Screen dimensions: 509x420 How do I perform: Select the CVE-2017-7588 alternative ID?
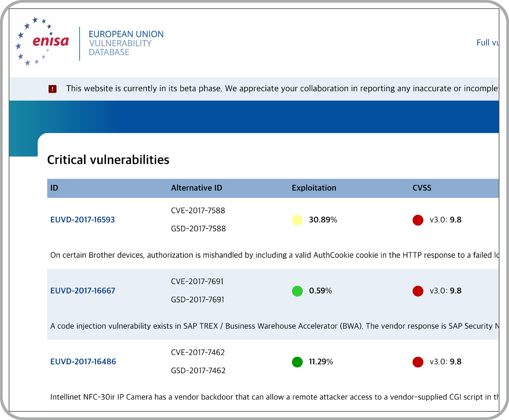click(x=198, y=211)
